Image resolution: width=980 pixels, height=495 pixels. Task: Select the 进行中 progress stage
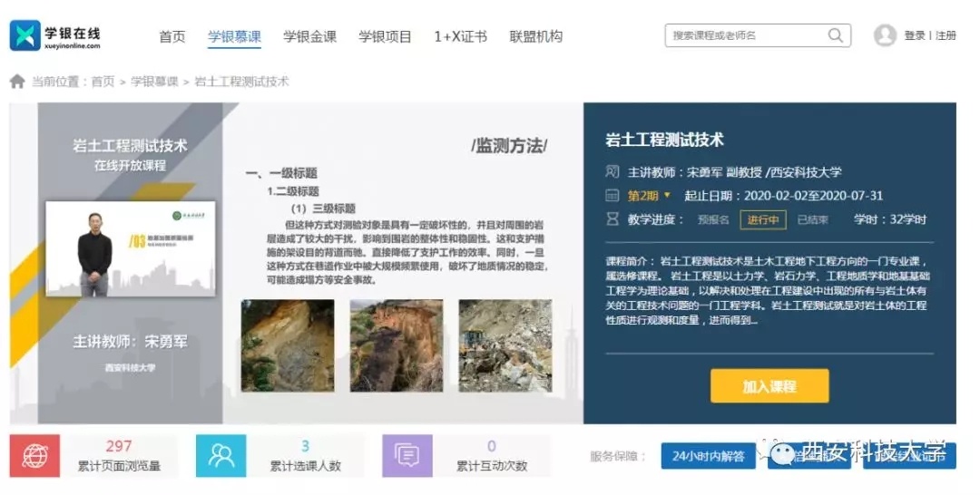(763, 219)
